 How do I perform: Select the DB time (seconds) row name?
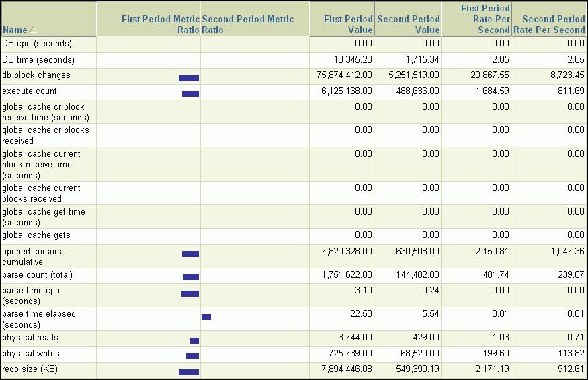[38, 60]
